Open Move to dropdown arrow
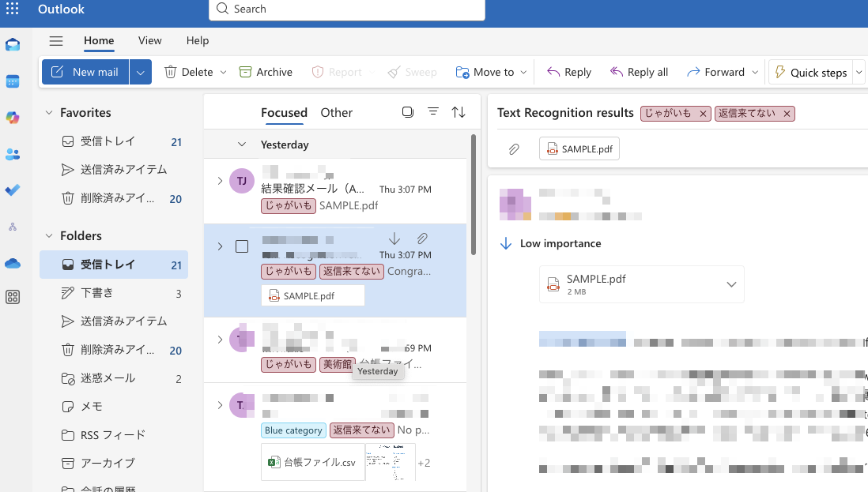Viewport: 868px width, 492px height. pyautogui.click(x=523, y=73)
